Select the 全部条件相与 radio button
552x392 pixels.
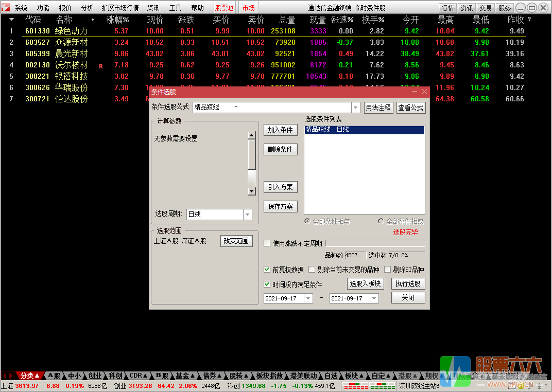307,221
